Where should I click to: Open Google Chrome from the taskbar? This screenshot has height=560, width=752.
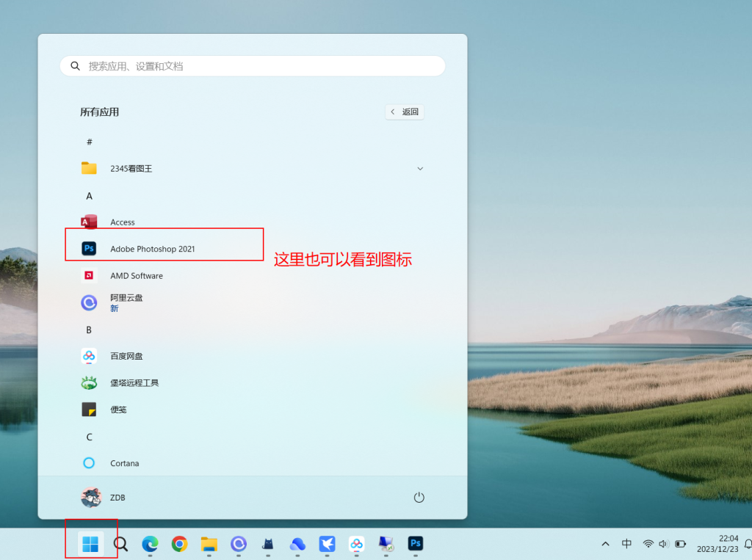pyautogui.click(x=179, y=545)
